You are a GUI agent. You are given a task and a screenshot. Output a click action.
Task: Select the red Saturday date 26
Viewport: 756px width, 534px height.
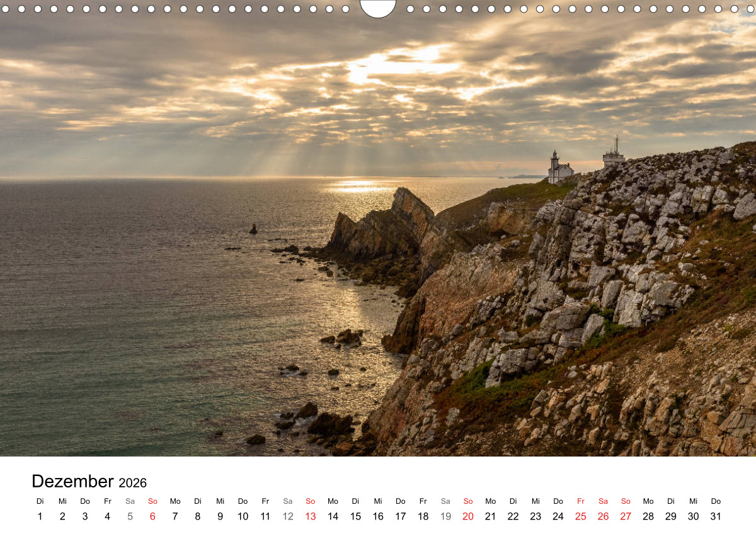[x=603, y=516]
